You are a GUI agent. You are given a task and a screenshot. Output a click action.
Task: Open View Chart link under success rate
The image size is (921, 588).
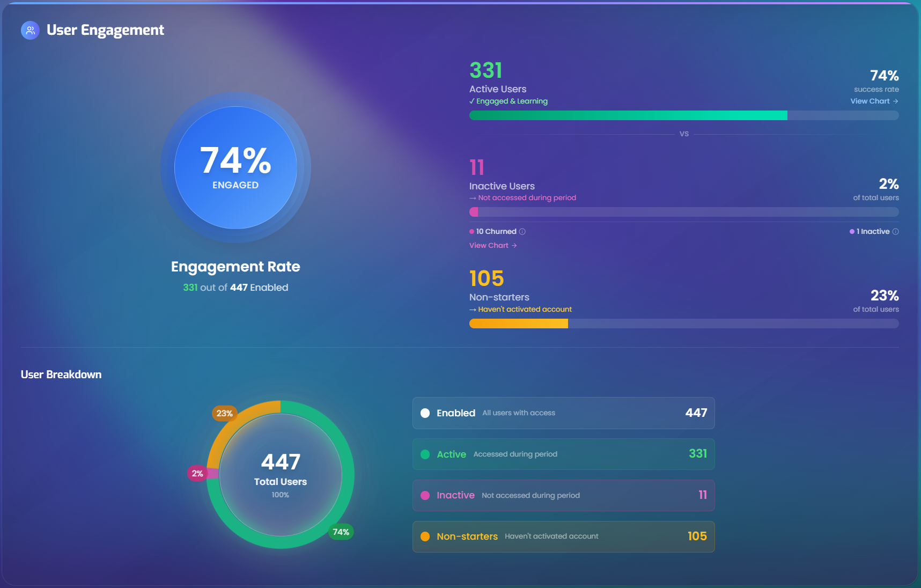pos(874,101)
